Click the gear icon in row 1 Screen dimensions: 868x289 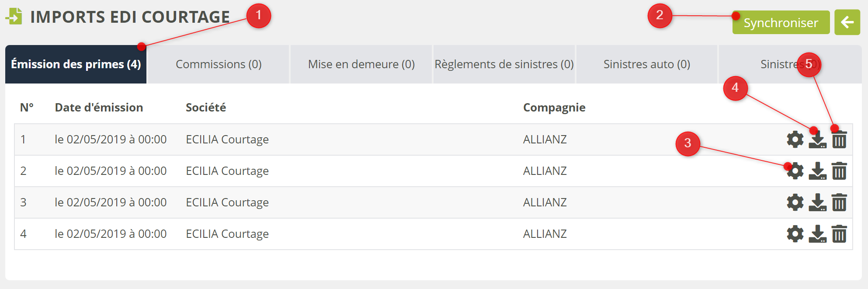coord(795,139)
